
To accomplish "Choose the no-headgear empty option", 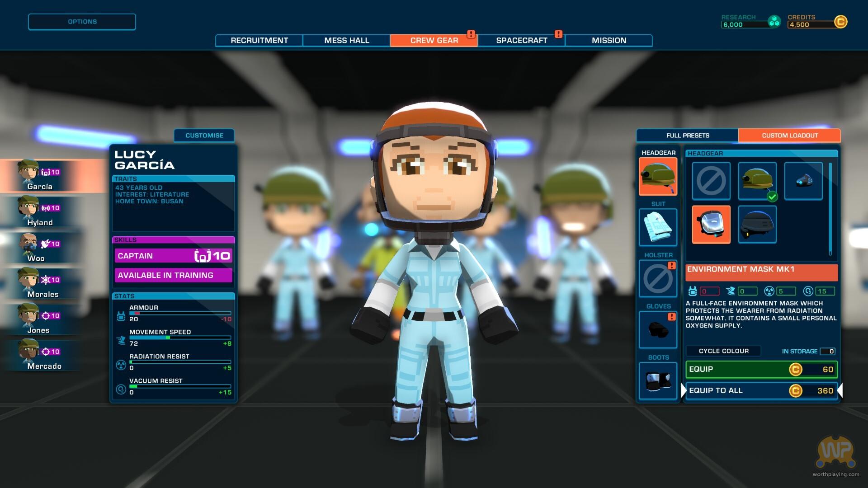I will pyautogui.click(x=711, y=181).
